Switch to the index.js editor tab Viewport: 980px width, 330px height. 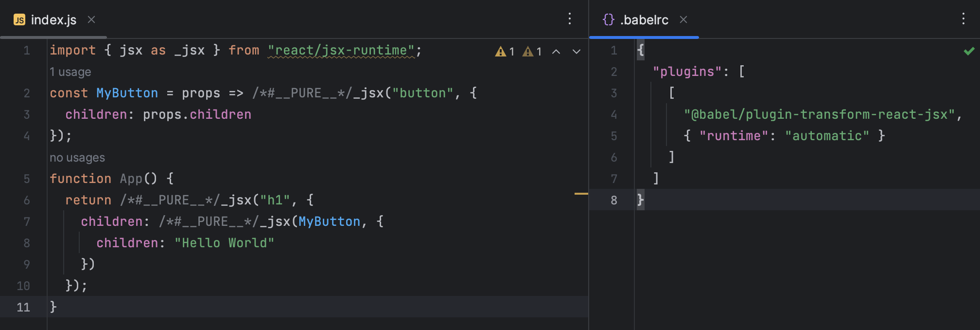click(53, 19)
